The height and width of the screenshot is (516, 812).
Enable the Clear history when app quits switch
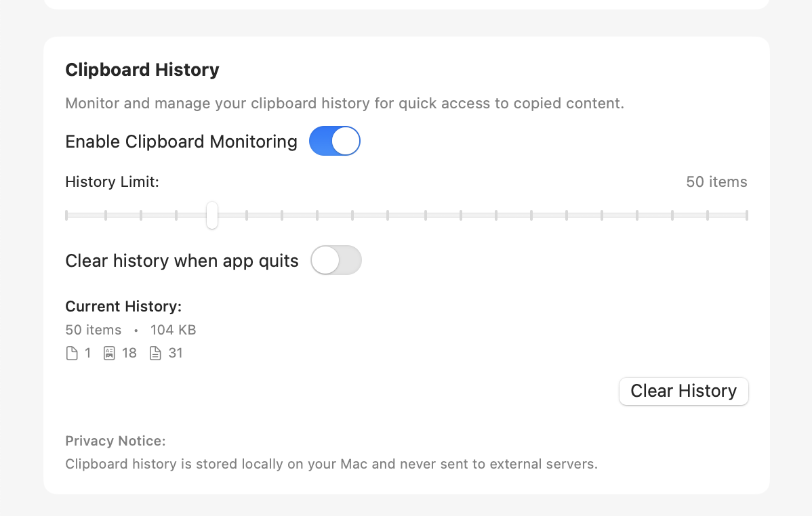coord(336,261)
